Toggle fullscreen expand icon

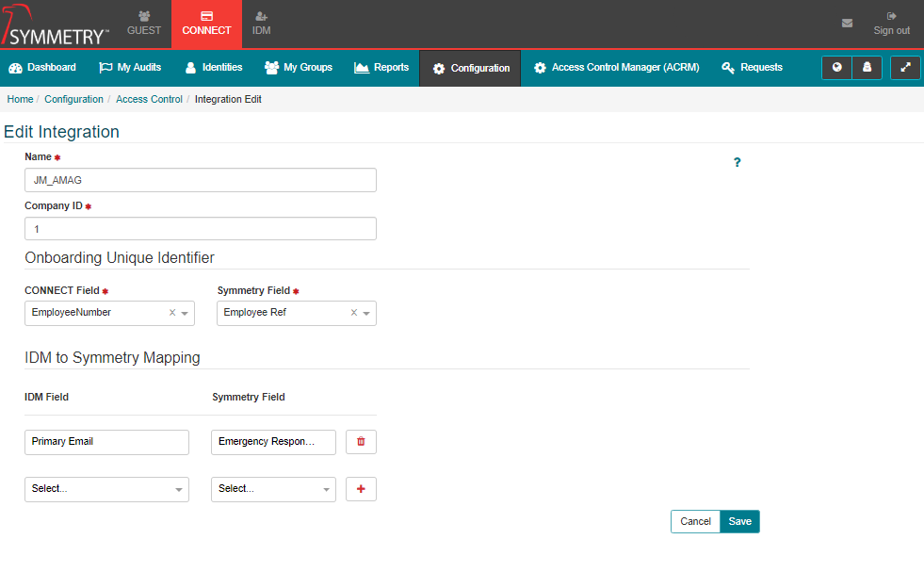(906, 67)
